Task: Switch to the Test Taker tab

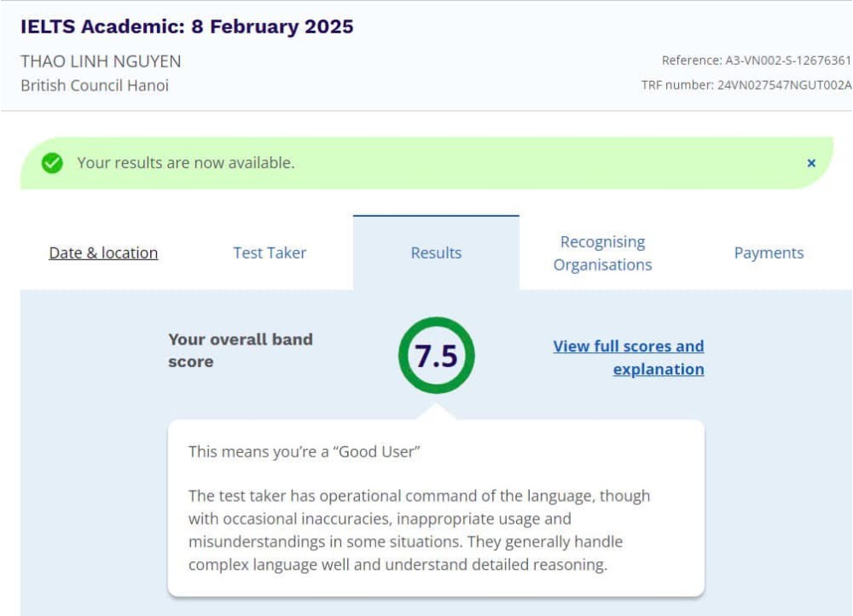Action: click(270, 253)
